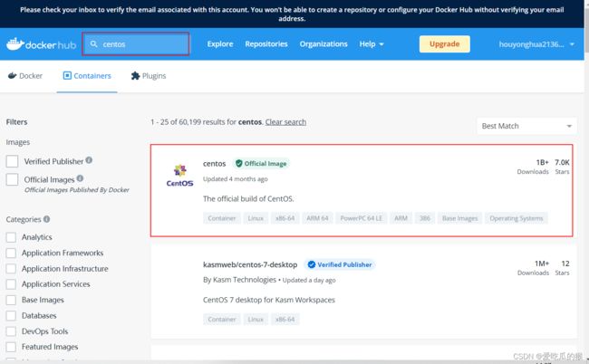Check the DevOps Tools category
This screenshot has width=589, height=364.
[11, 331]
